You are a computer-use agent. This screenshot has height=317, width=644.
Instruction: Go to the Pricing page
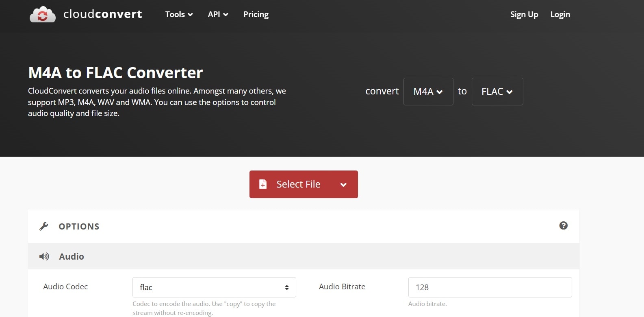tap(256, 14)
